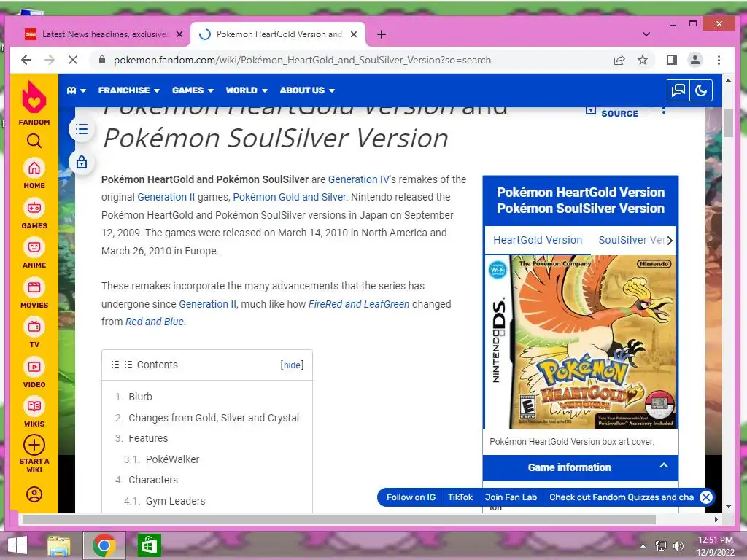Click Join Fan Lab banner link
The image size is (747, 560).
(x=511, y=497)
